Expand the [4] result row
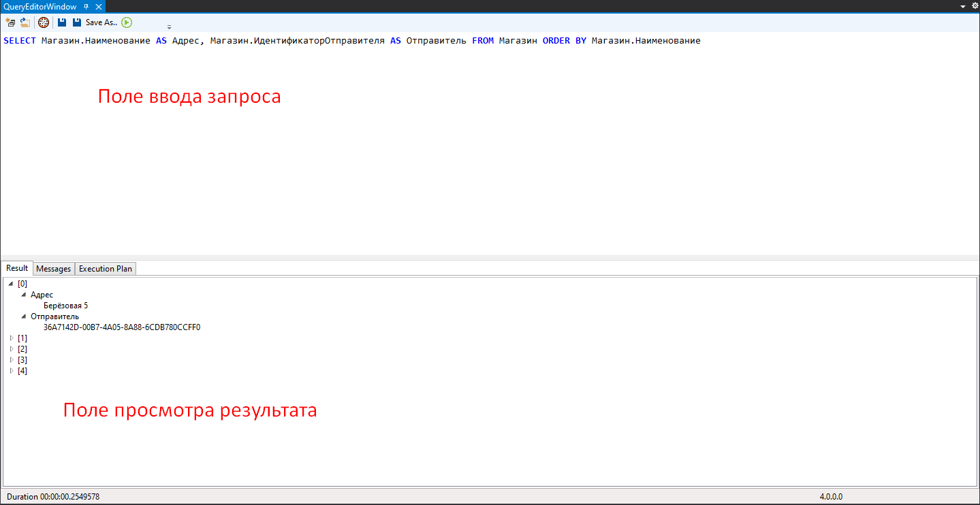The width and height of the screenshot is (980, 505). [11, 371]
